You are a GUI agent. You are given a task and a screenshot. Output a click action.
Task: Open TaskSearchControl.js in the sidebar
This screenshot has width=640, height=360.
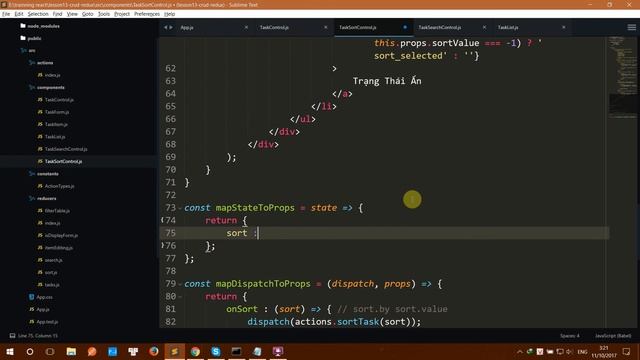click(66, 149)
